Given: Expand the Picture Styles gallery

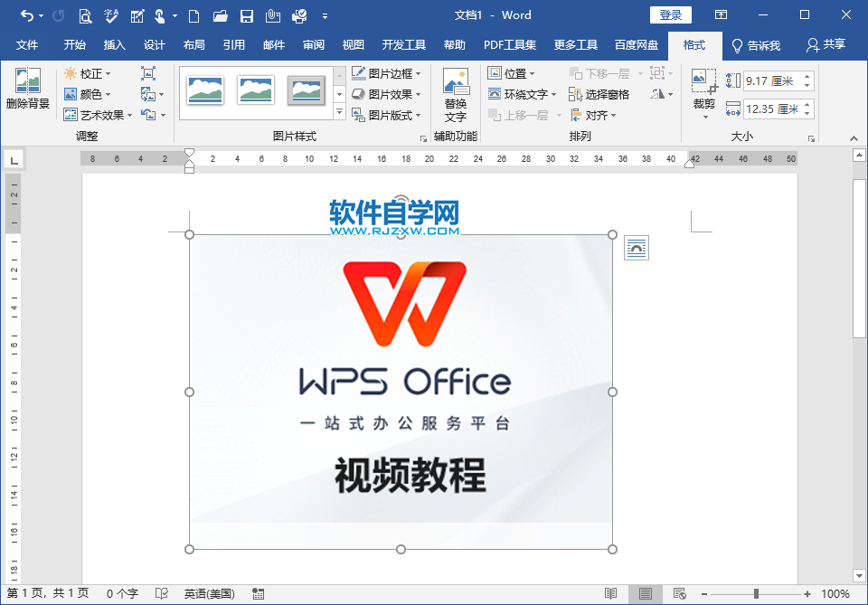Looking at the screenshot, I should tap(339, 112).
